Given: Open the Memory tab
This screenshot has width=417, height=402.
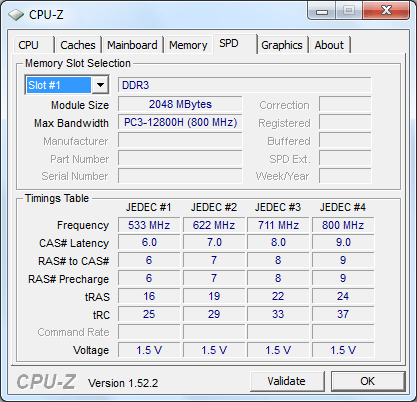Looking at the screenshot, I should click(188, 45).
